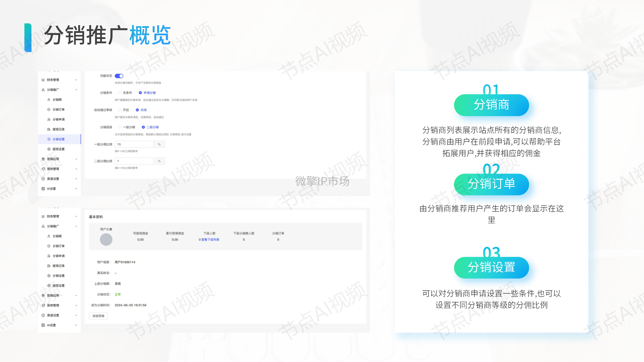Click 分销商 person icon in 基本资料 screenshot
The height and width of the screenshot is (362, 644).
coord(49,236)
